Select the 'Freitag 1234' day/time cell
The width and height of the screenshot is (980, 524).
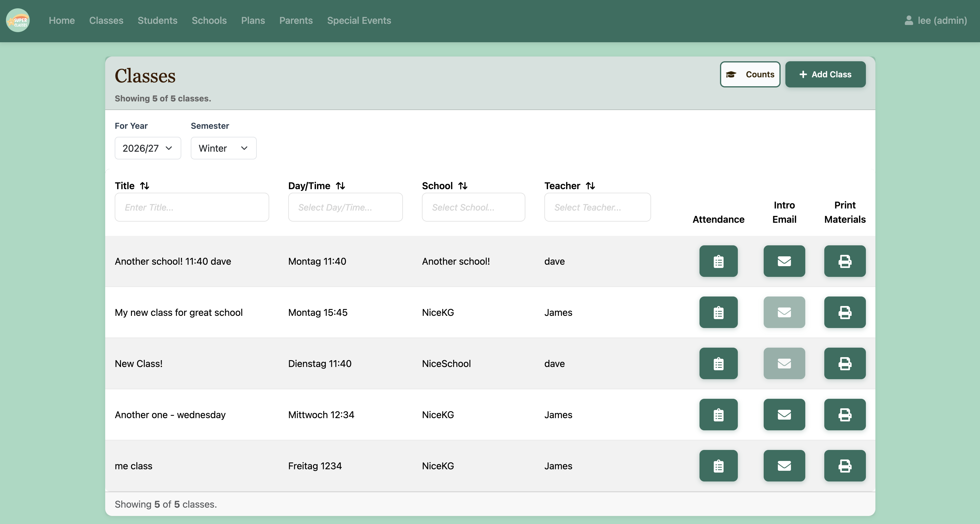coord(315,466)
